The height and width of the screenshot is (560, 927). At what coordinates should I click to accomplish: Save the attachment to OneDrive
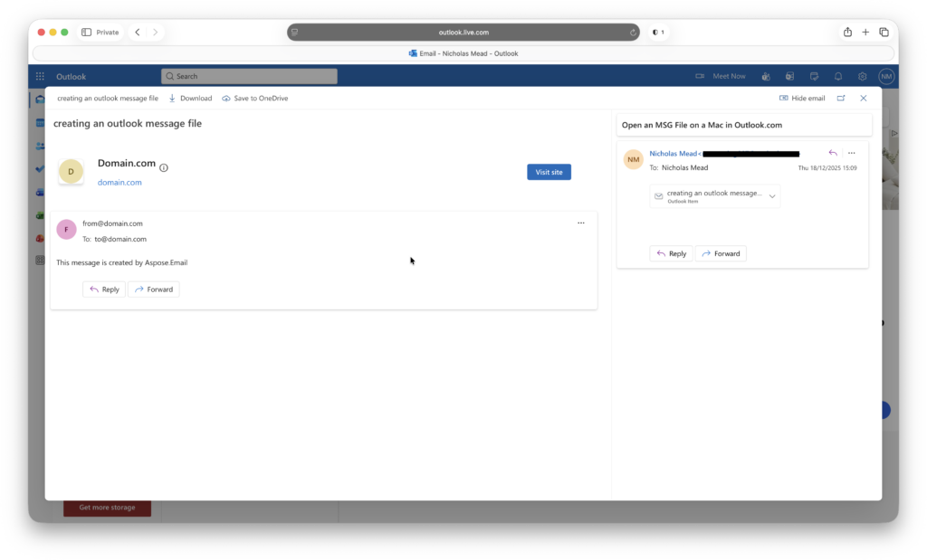coord(253,98)
